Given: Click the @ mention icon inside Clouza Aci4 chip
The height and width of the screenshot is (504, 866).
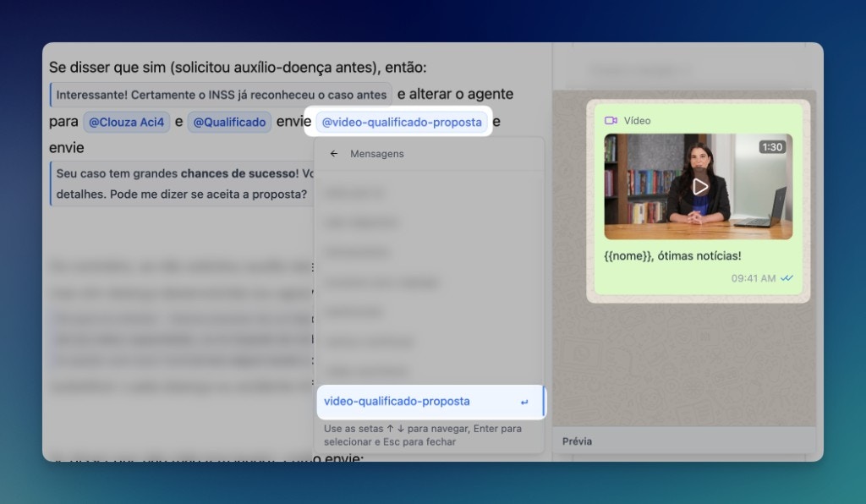Looking at the screenshot, I should point(96,122).
